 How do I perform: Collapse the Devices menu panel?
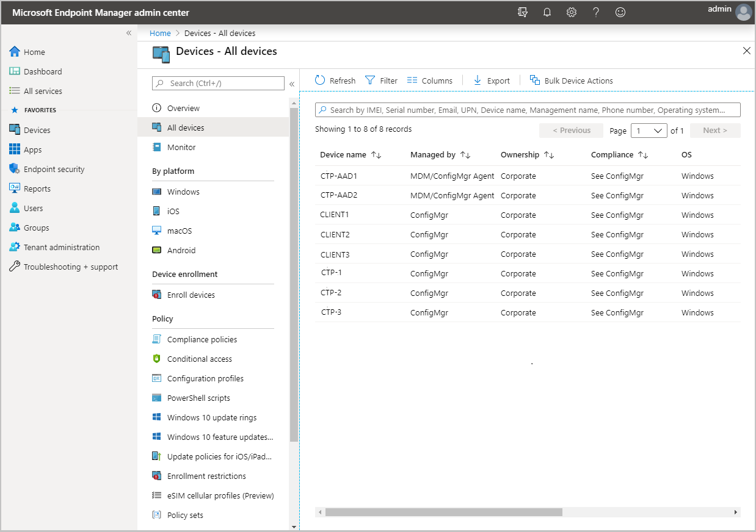coord(292,84)
